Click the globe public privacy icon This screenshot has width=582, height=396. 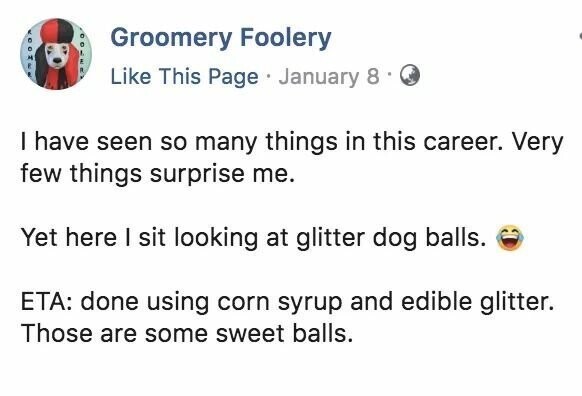[x=410, y=76]
